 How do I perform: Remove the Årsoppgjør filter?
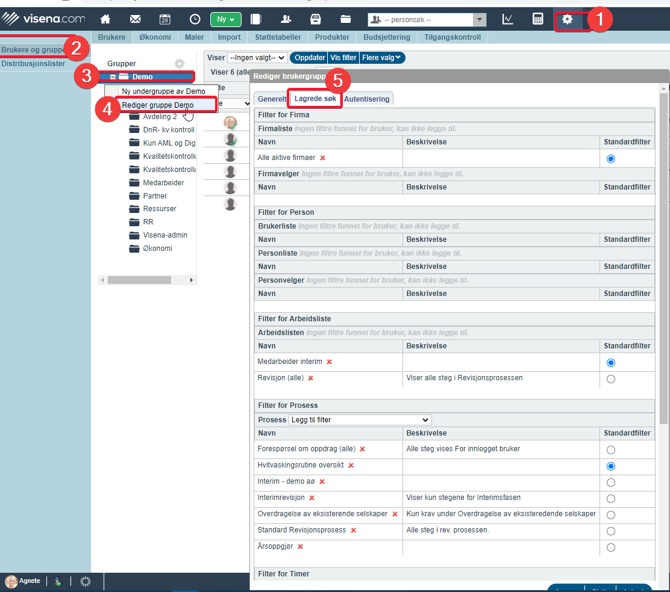[300, 547]
